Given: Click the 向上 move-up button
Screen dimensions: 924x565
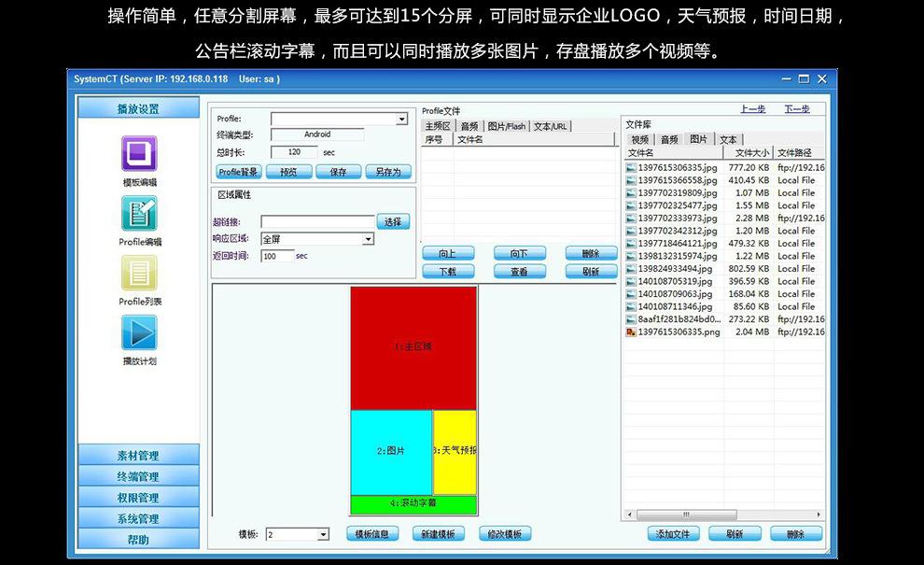Looking at the screenshot, I should click(448, 254).
